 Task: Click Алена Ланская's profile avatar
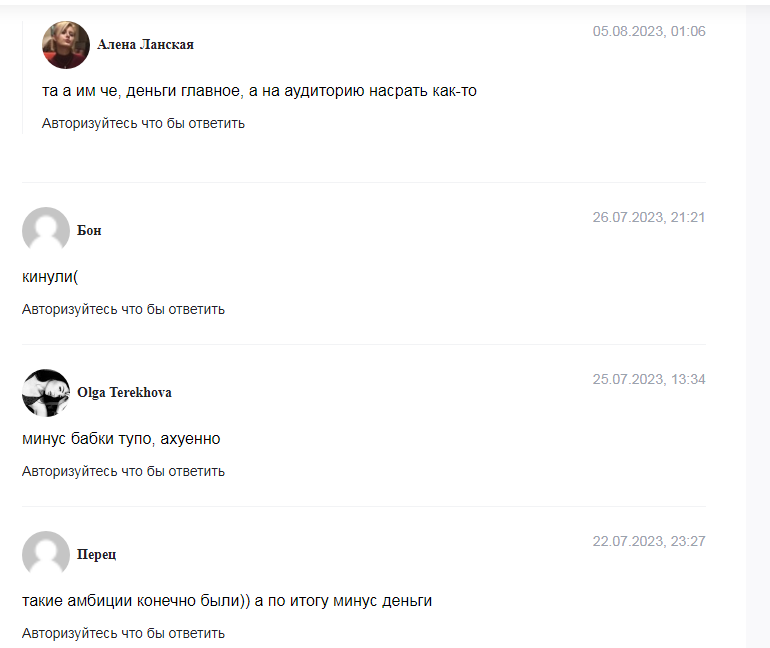coord(66,45)
